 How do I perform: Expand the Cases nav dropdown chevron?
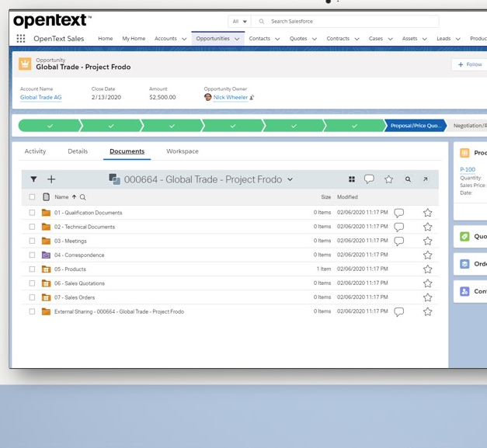pyautogui.click(x=391, y=39)
